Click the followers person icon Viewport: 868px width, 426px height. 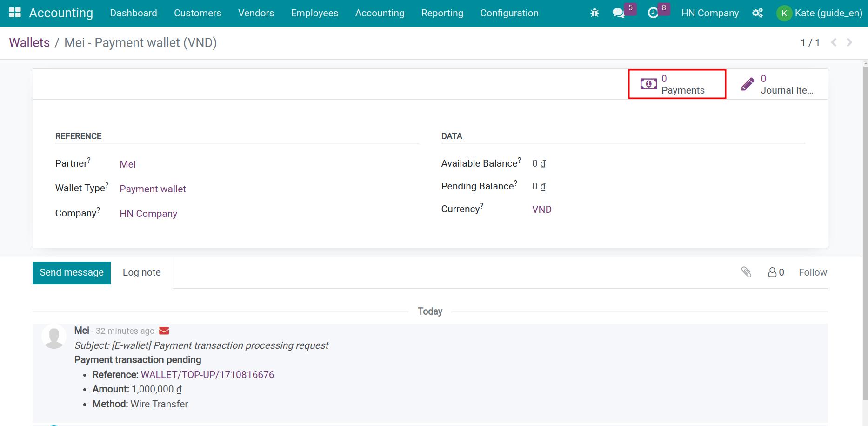pos(773,272)
